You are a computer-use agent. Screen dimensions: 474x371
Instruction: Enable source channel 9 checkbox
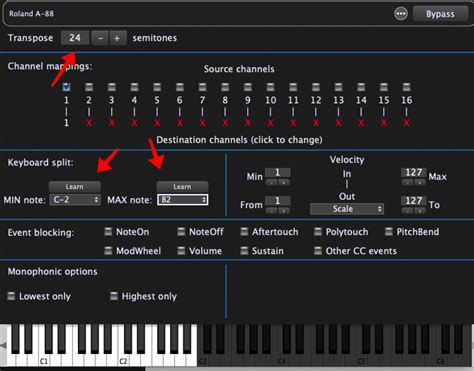(248, 87)
